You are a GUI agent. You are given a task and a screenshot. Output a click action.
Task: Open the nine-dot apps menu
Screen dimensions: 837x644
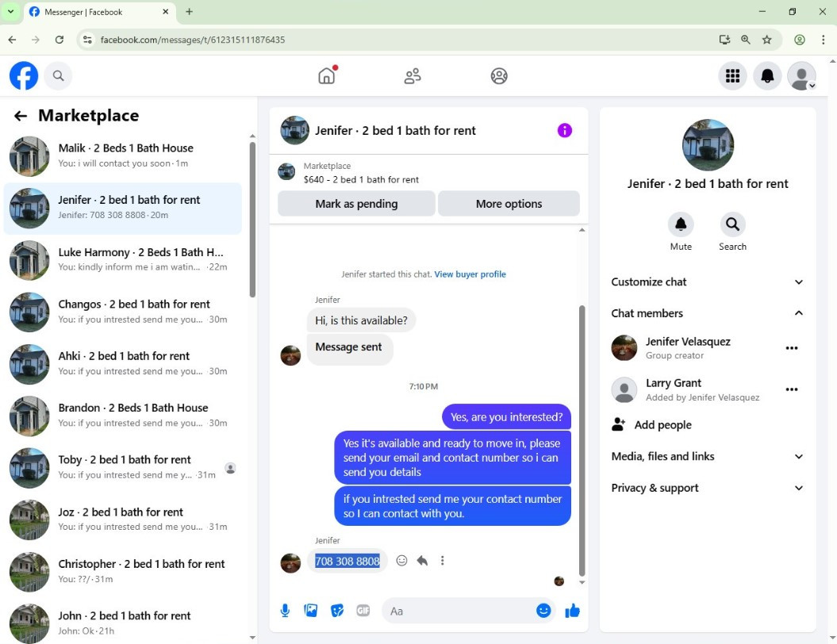point(732,76)
